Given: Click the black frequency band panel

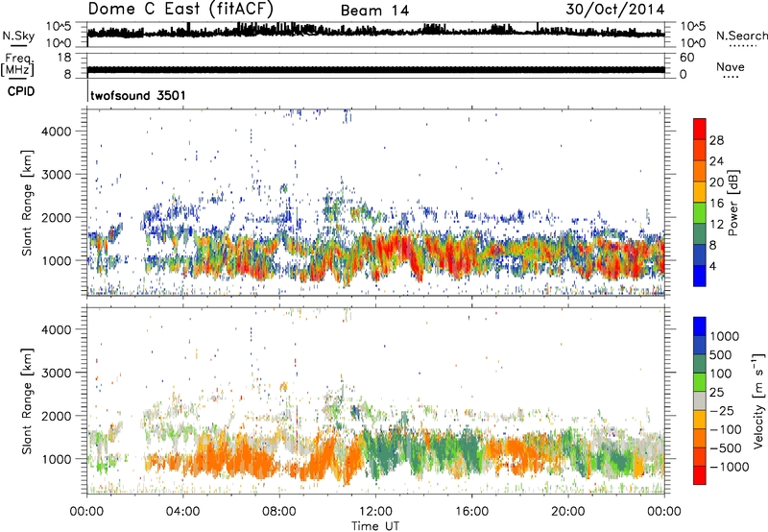Looking at the screenshot, I should [x=375, y=66].
